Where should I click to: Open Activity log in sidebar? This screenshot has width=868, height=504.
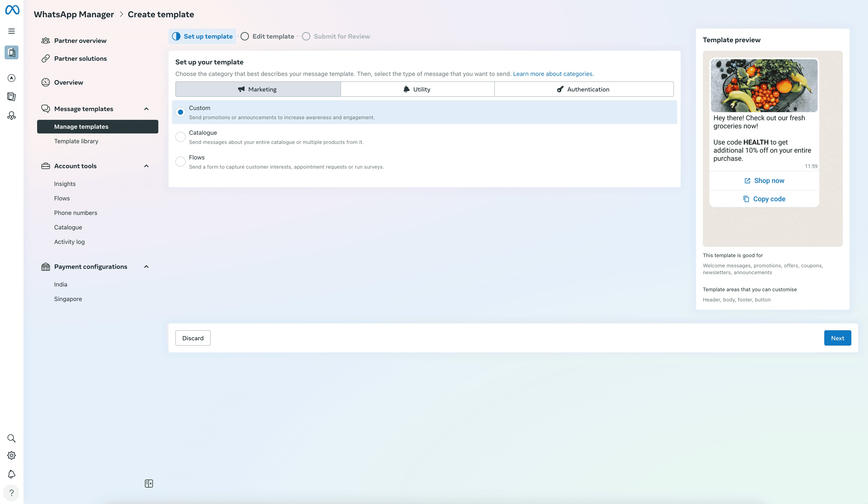[x=69, y=242]
